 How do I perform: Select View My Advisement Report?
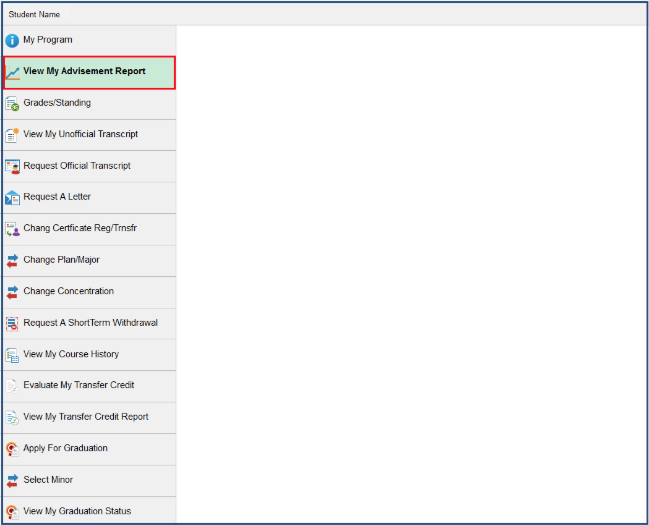84,72
